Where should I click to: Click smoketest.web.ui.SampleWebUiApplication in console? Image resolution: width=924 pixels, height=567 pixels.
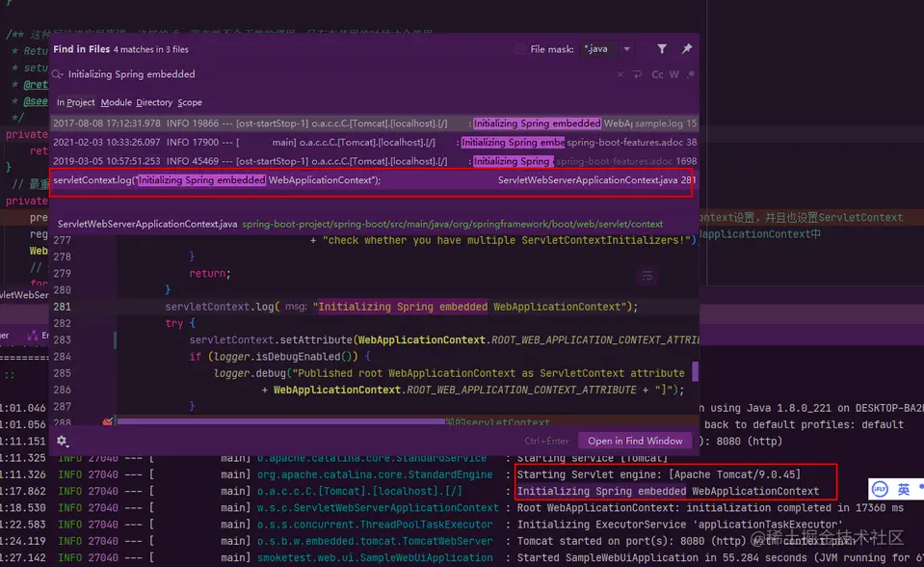pos(375,557)
